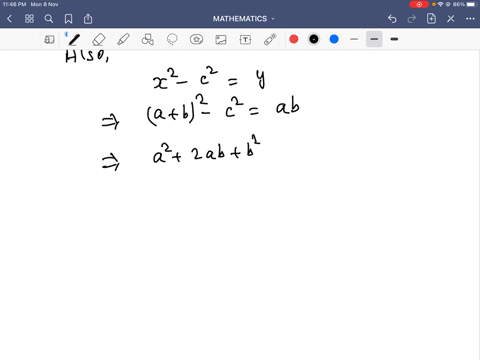Select the Lasso tool
The image size is (480, 360).
pos(172,40)
